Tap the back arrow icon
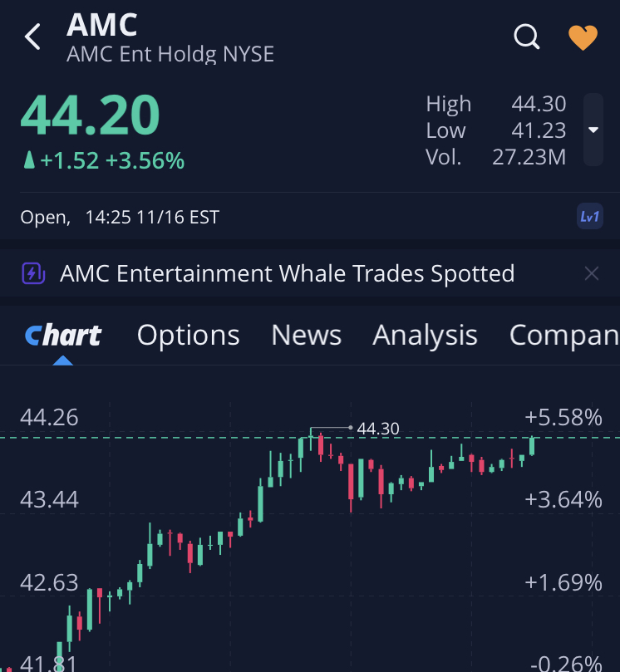Image resolution: width=620 pixels, height=672 pixels. click(33, 37)
